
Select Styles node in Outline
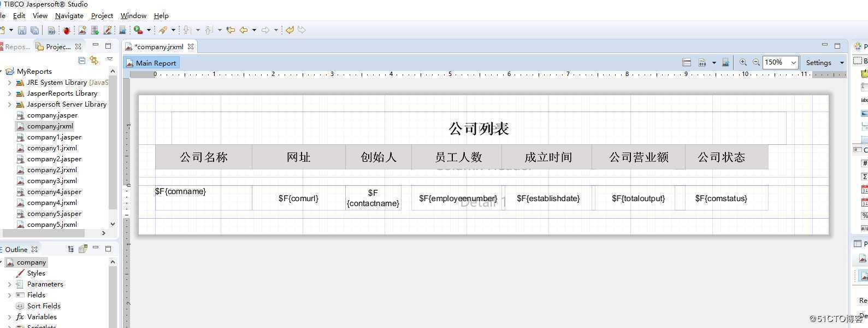(x=36, y=273)
